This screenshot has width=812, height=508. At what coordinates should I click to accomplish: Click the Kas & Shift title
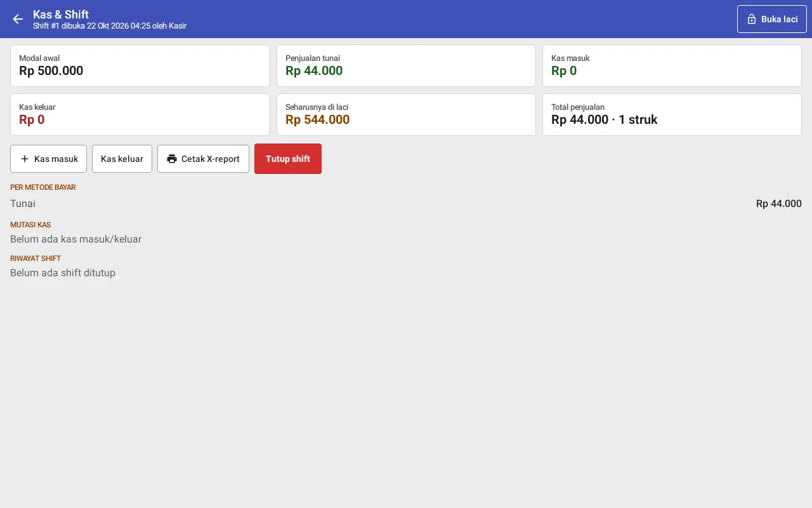coord(61,14)
